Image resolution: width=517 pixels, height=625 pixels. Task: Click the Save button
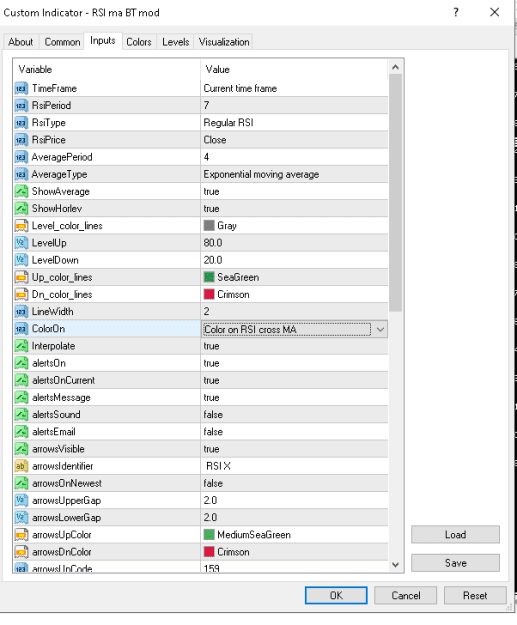[x=455, y=563]
